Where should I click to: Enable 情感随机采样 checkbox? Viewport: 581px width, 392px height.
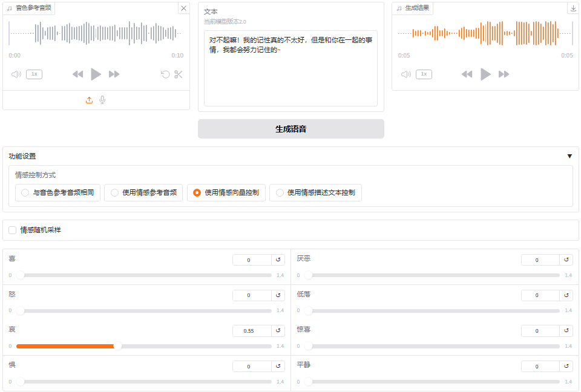click(13, 230)
